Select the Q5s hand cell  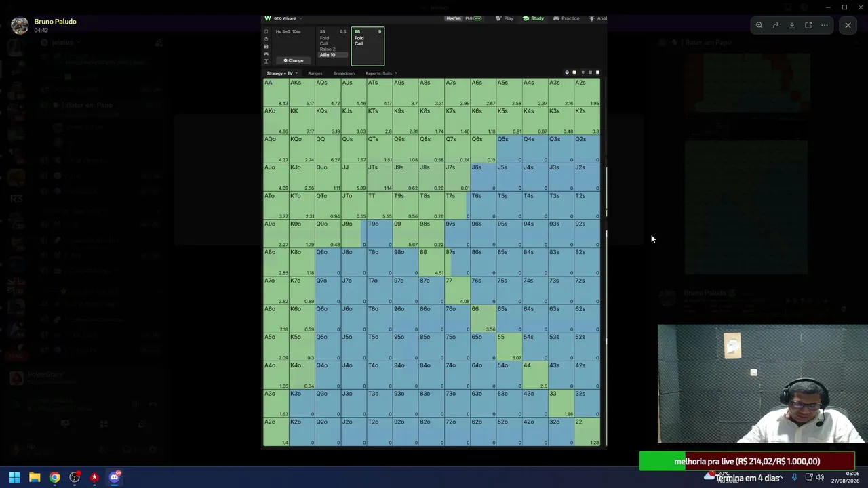pyautogui.click(x=509, y=148)
